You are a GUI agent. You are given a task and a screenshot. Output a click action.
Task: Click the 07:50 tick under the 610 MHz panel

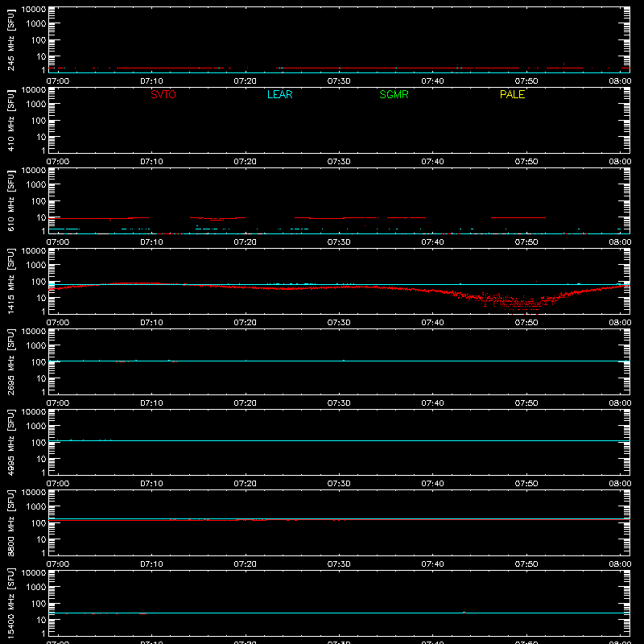coord(526,242)
